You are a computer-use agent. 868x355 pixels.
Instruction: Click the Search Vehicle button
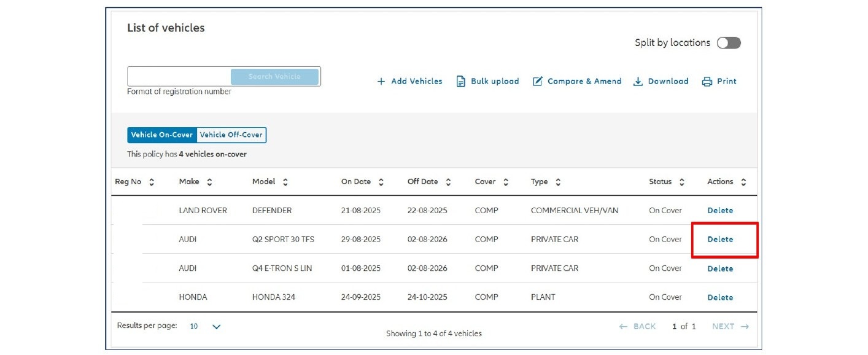point(274,77)
